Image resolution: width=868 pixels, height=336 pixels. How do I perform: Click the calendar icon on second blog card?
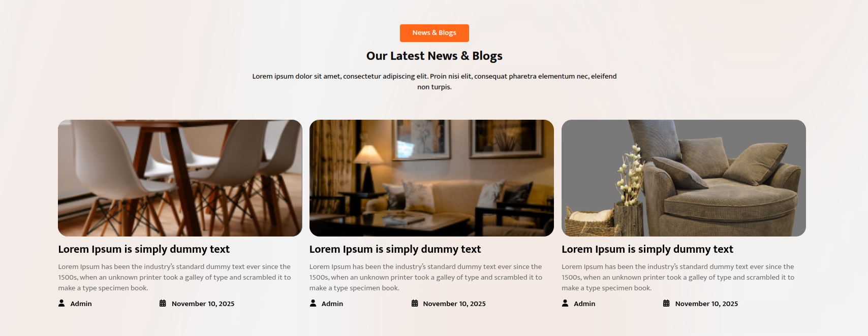[415, 304]
